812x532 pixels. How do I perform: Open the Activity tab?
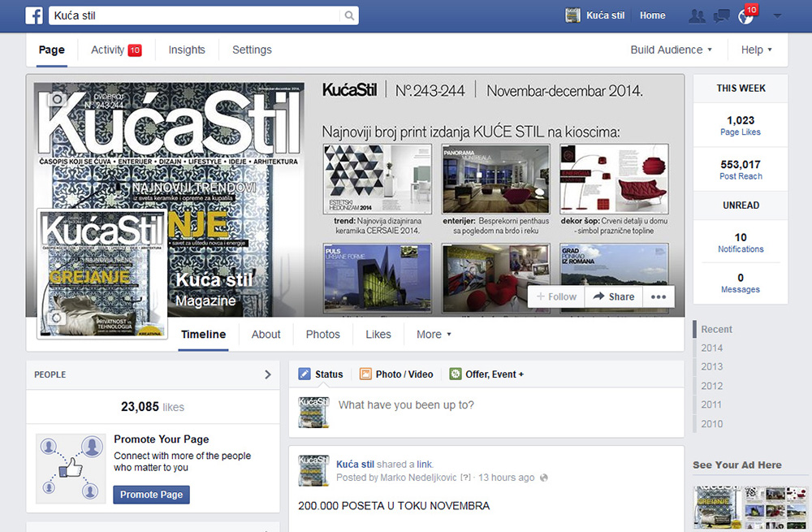pyautogui.click(x=116, y=50)
